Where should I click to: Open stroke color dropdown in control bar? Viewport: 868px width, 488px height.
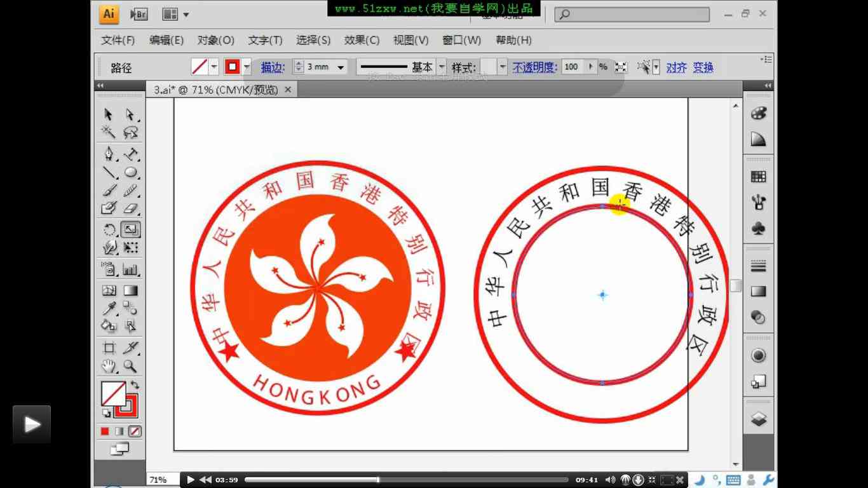pyautogui.click(x=247, y=67)
